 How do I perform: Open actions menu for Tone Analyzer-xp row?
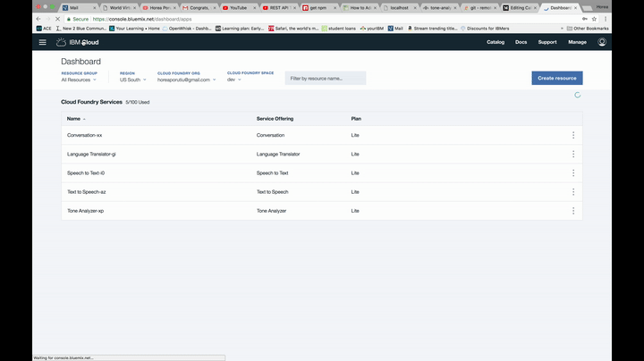(x=573, y=211)
